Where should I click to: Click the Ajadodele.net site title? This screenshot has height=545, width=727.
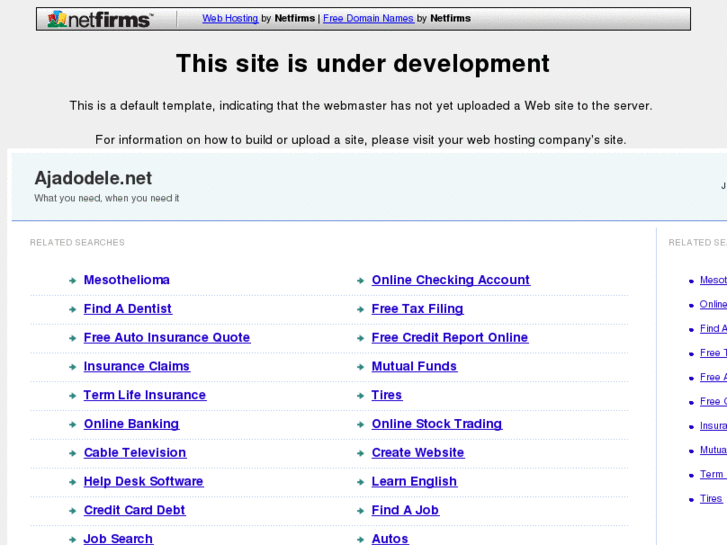tap(93, 178)
